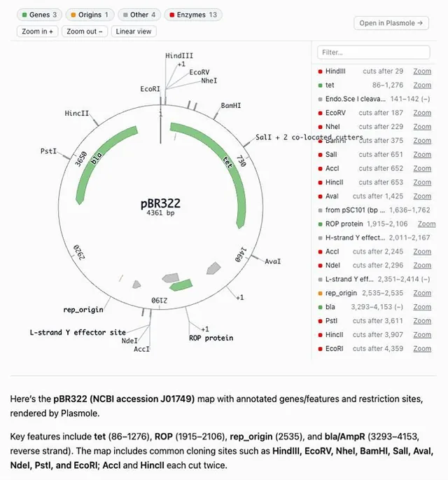Screen dimensions: 448x480
Task: Zoom to the tet 86–1,276 feature
Action: [422, 85]
